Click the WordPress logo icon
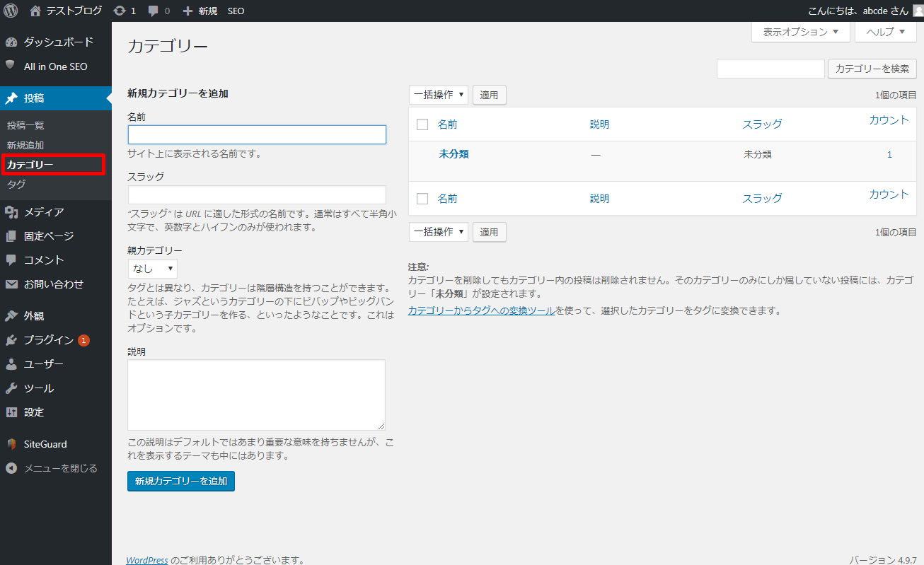The image size is (924, 565). (11, 11)
